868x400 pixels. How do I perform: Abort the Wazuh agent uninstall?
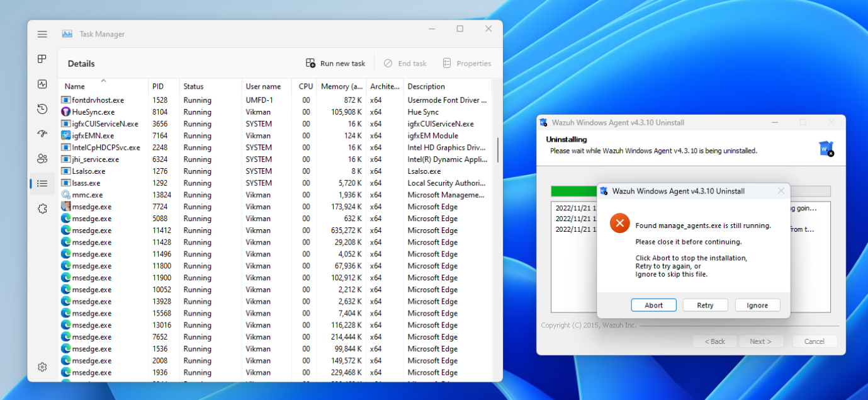coord(653,305)
